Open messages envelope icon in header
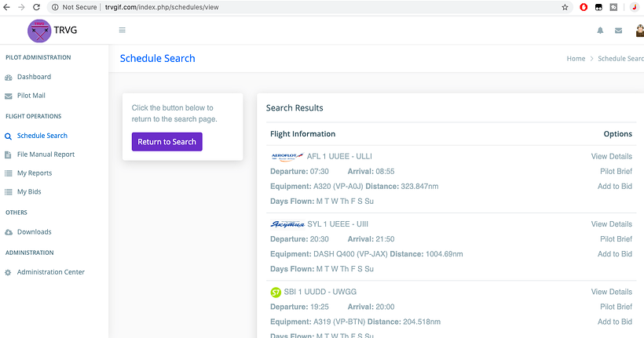The height and width of the screenshot is (338, 644). pyautogui.click(x=618, y=31)
